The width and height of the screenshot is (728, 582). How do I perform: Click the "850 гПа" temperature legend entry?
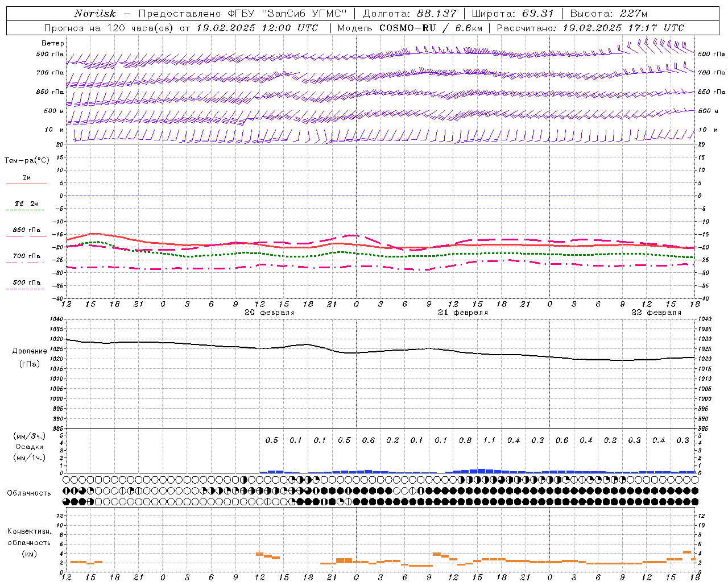(x=27, y=230)
